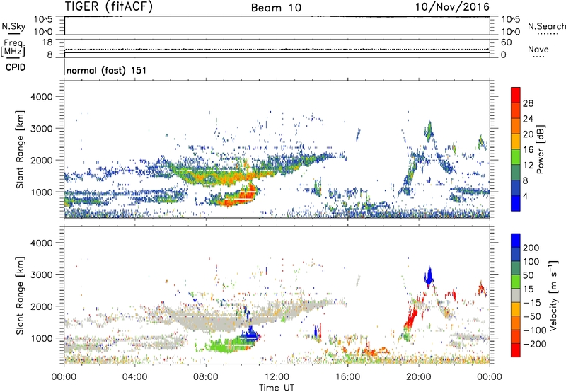Click the Time UT axis title
Image resolution: width=566 pixels, height=392 pixels.
[x=277, y=388]
